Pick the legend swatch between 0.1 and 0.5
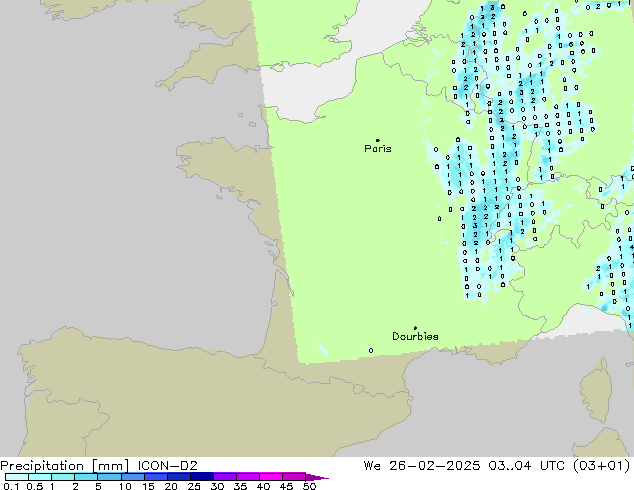Image resolution: width=634 pixels, height=490 pixels. (17, 477)
